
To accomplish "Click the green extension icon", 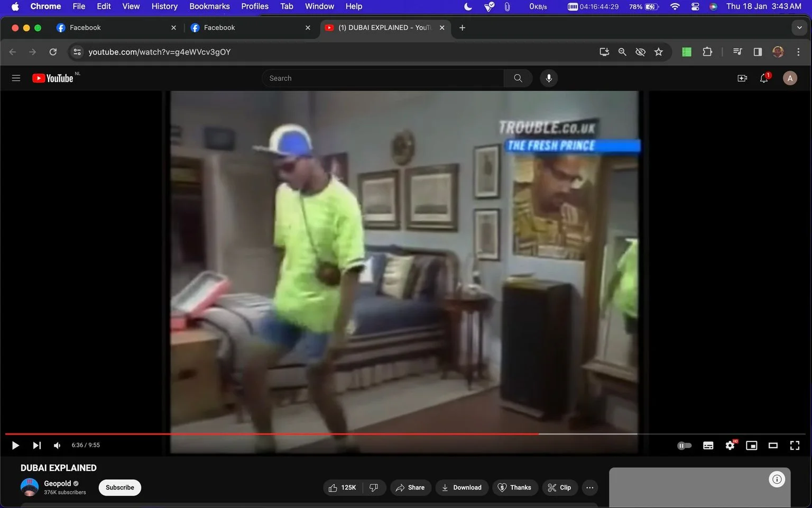I will point(687,52).
